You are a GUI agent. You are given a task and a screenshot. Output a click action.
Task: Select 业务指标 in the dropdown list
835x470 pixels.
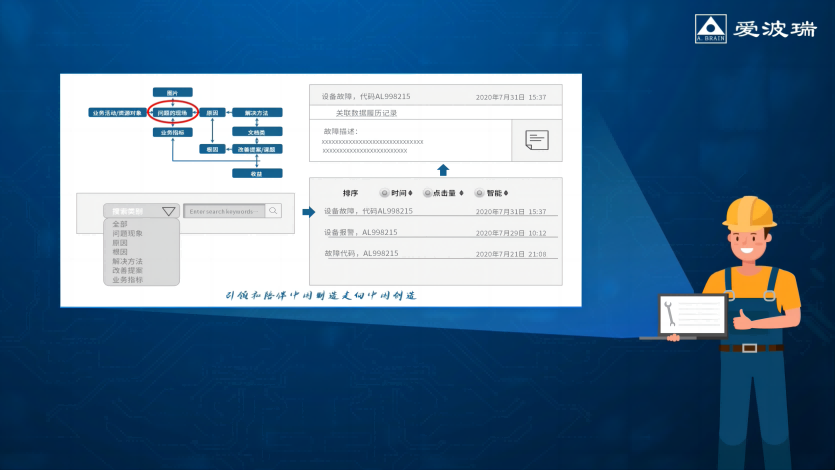(128, 280)
